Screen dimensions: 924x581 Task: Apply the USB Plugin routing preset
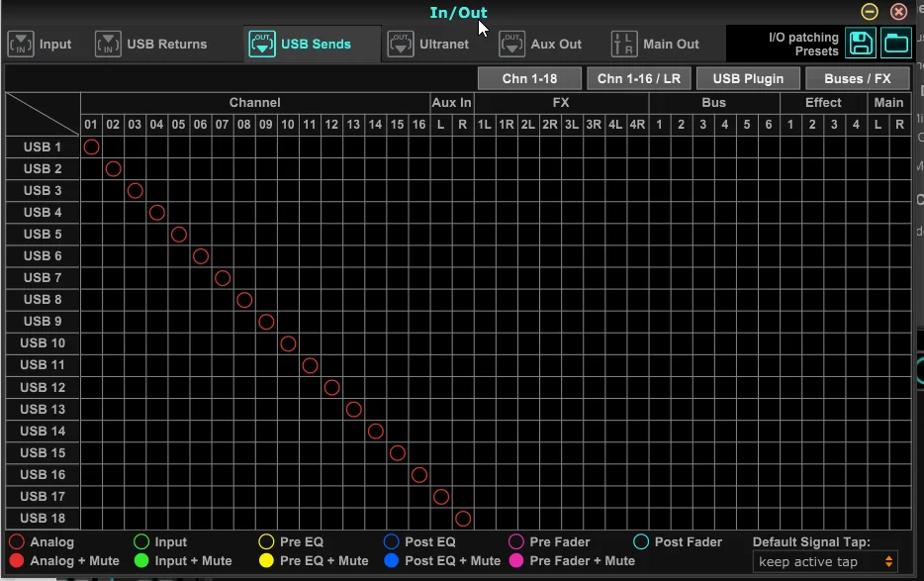(x=748, y=78)
